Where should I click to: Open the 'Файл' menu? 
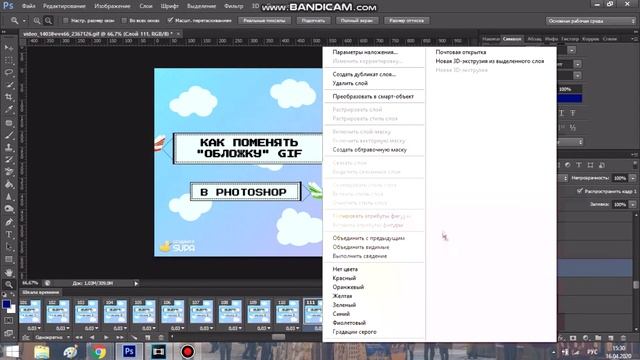[29, 6]
